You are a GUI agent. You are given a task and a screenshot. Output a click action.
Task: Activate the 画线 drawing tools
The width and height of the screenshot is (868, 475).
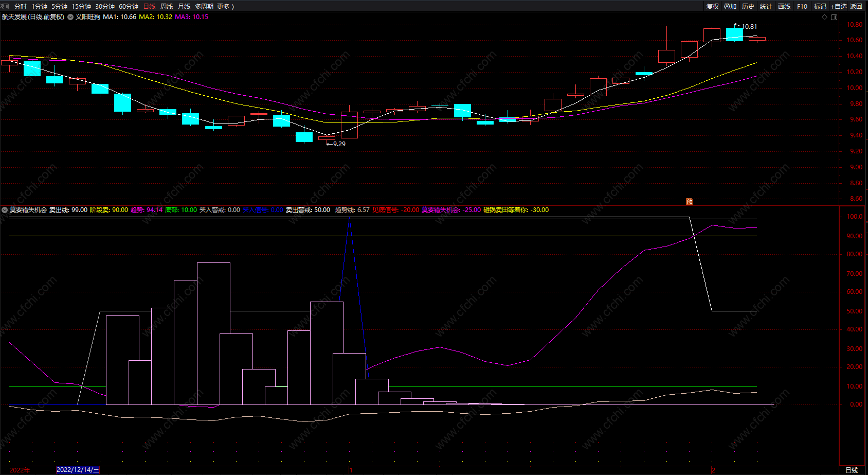point(784,7)
